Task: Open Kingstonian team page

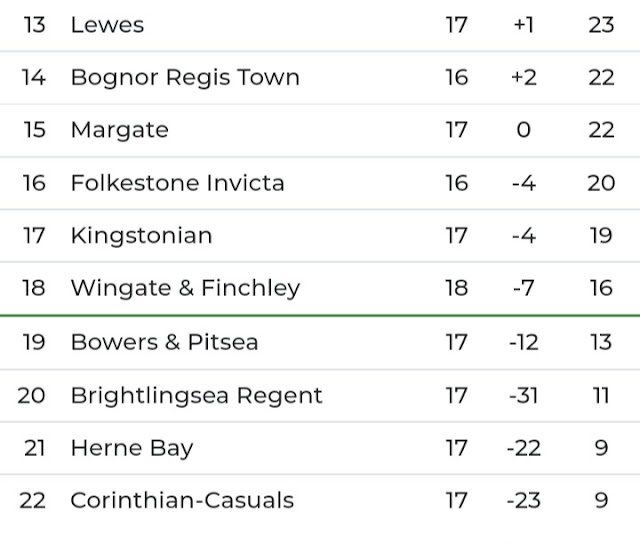Action: [x=142, y=236]
